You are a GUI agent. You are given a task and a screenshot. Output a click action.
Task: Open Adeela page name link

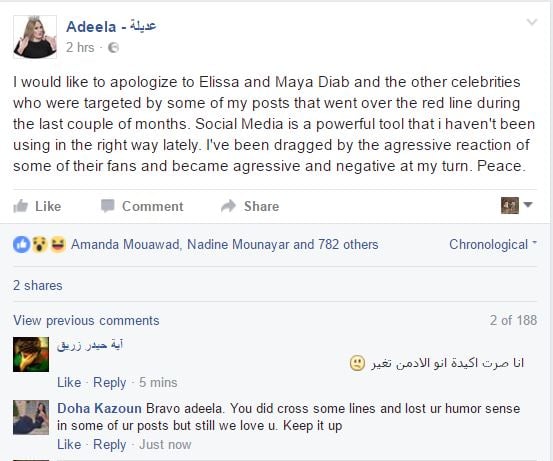point(111,26)
